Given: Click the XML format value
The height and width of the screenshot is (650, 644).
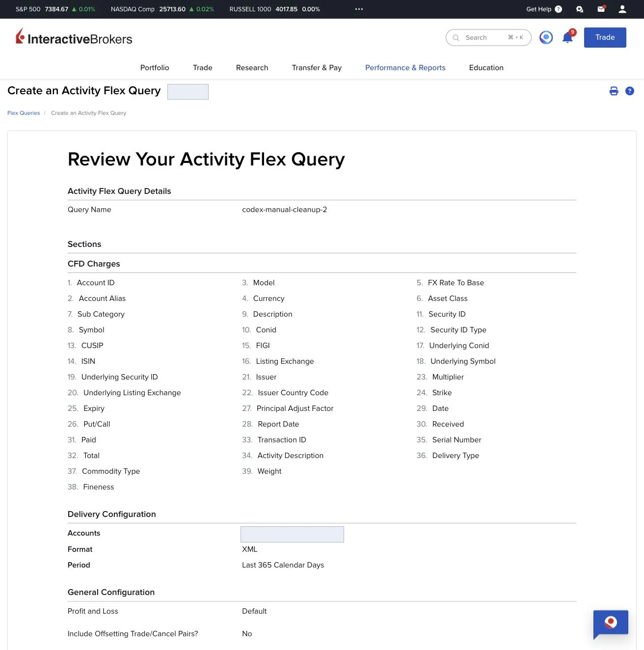Looking at the screenshot, I should tap(250, 549).
